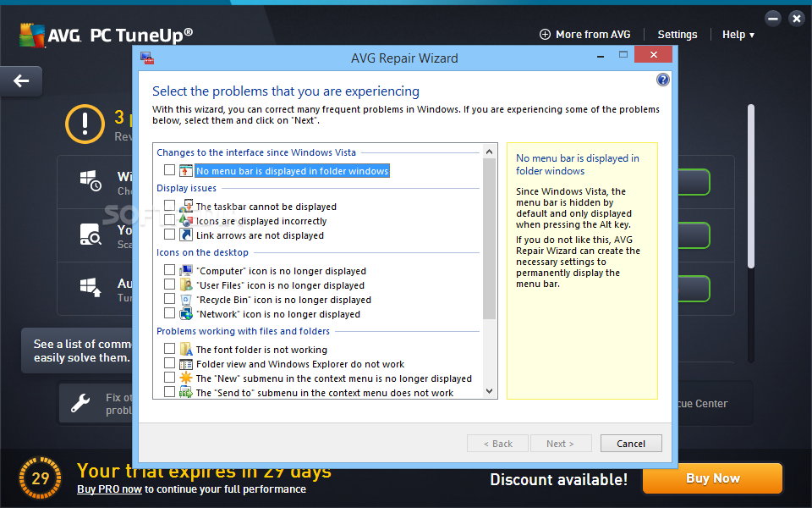Click the disk scan magnifier icon in TuneUp
The image size is (812, 508).
(91, 235)
